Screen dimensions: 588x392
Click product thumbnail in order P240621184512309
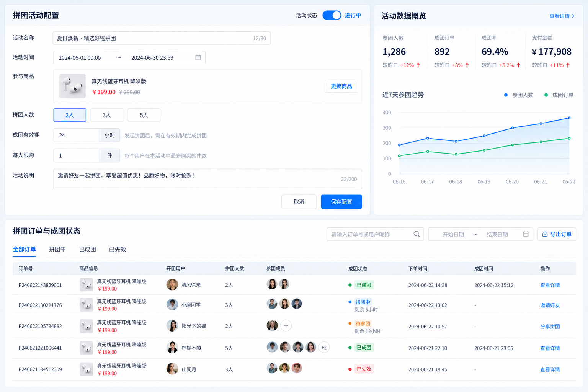[86, 369]
